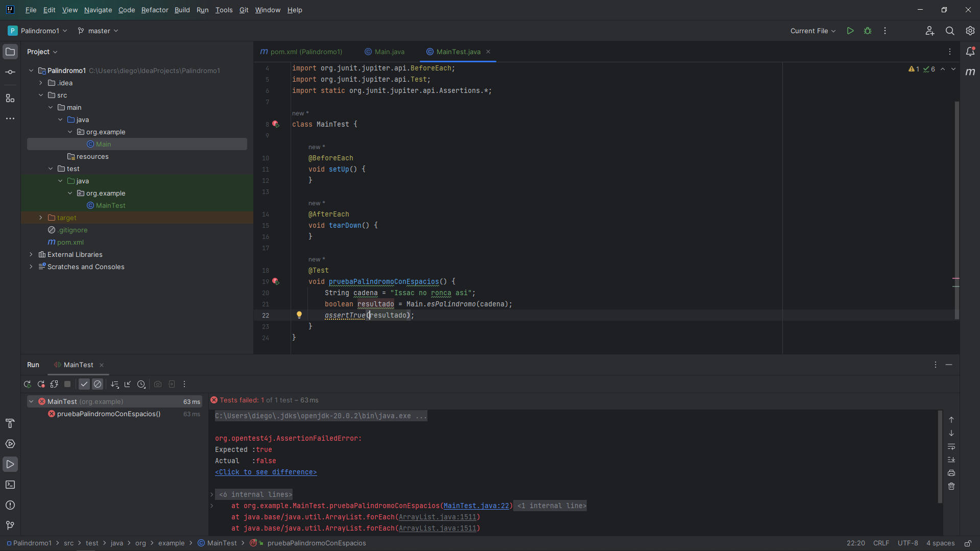The width and height of the screenshot is (980, 551).
Task: Click the see difference link
Action: pyautogui.click(x=266, y=472)
